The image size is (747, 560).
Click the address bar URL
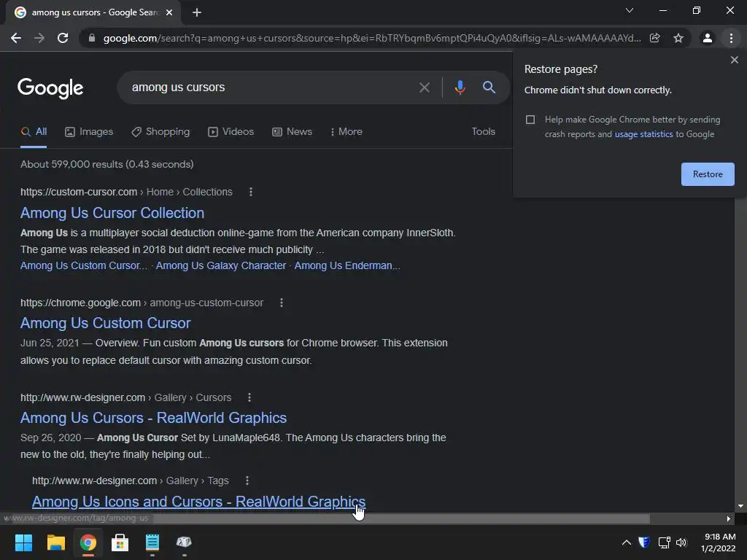371,38
